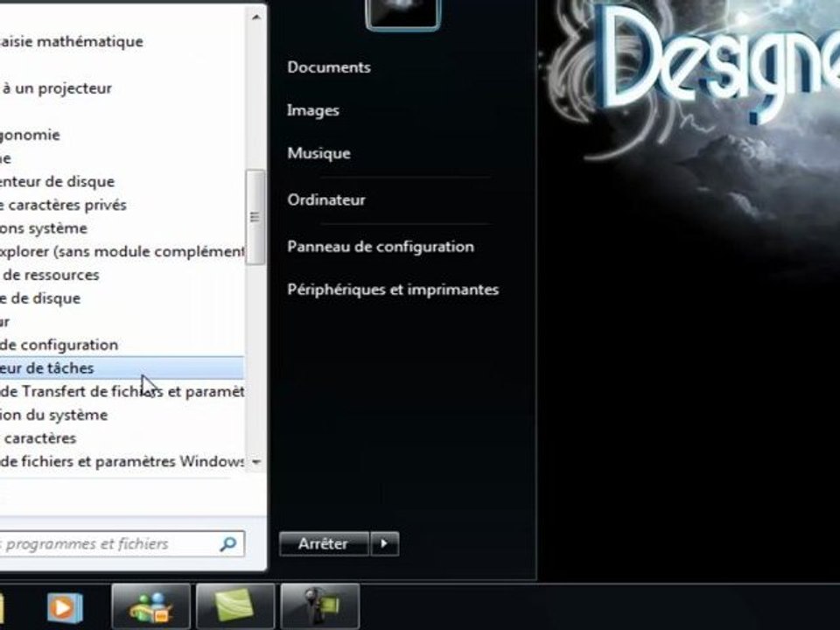Select the highlighted 'de tâches' program entry
840x630 pixels.
pos(122,368)
